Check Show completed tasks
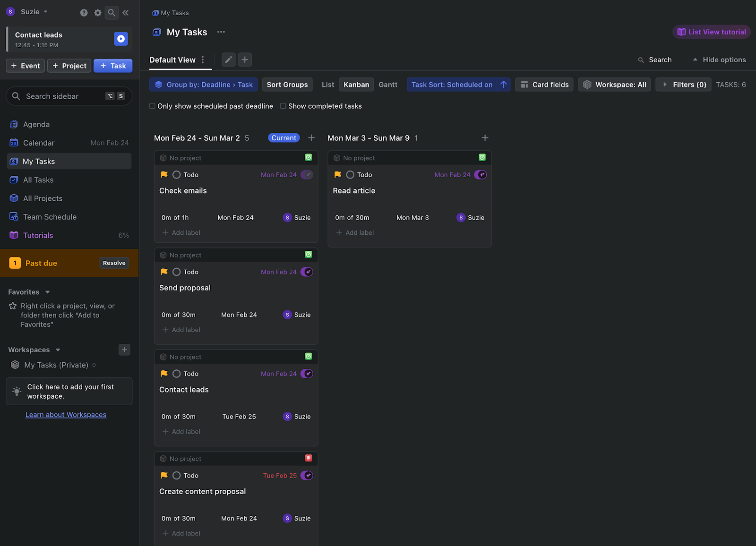Viewport: 756px width, 546px height. coord(283,106)
